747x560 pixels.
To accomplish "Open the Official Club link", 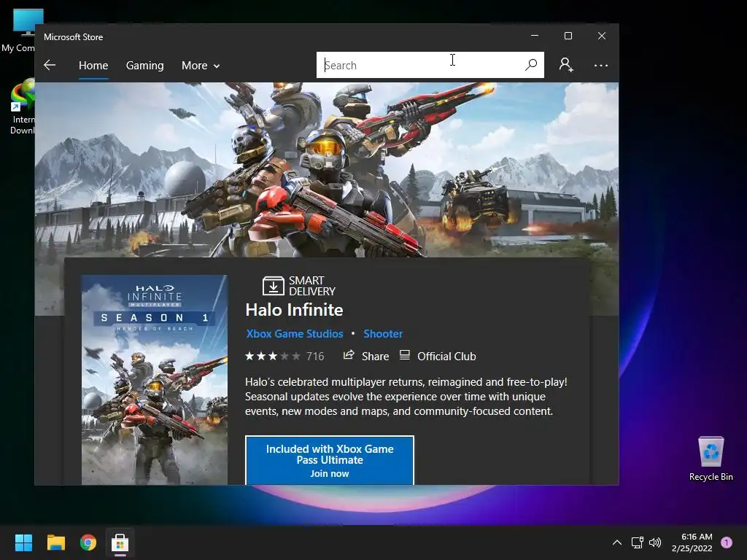I will 446,356.
